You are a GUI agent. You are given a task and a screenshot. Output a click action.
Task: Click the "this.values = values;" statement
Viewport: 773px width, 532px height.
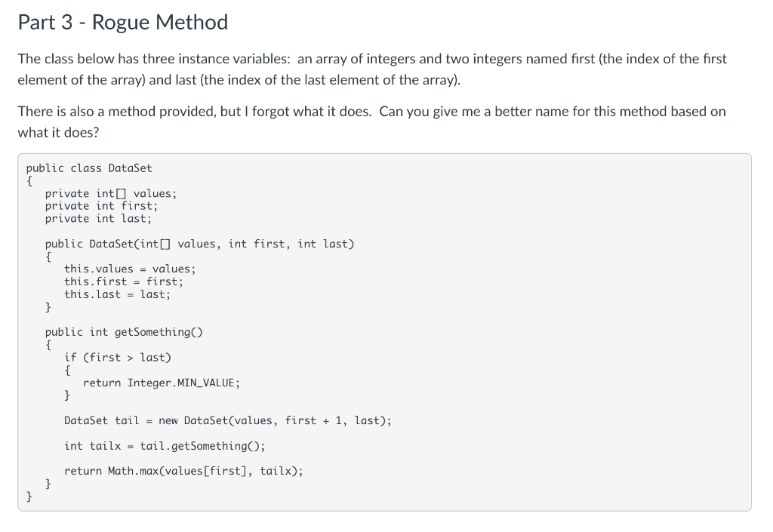pos(130,269)
